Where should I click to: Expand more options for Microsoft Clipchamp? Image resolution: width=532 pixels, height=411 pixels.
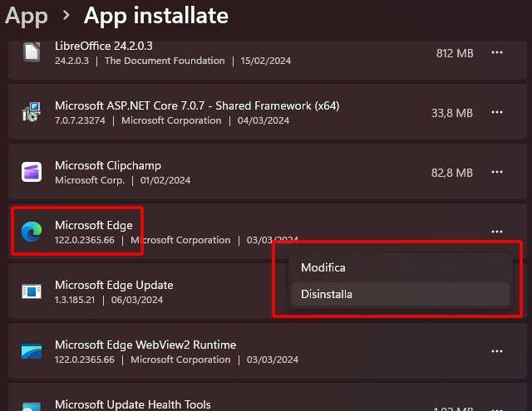pos(497,172)
